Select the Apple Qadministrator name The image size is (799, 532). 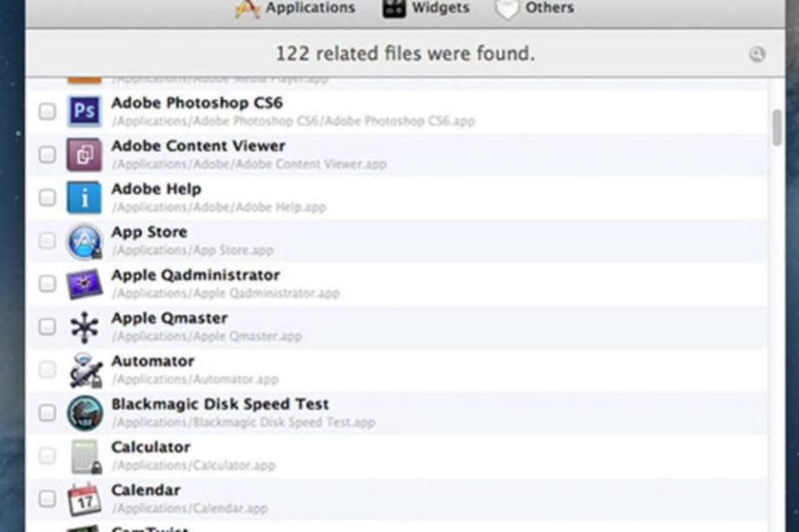pyautogui.click(x=195, y=275)
